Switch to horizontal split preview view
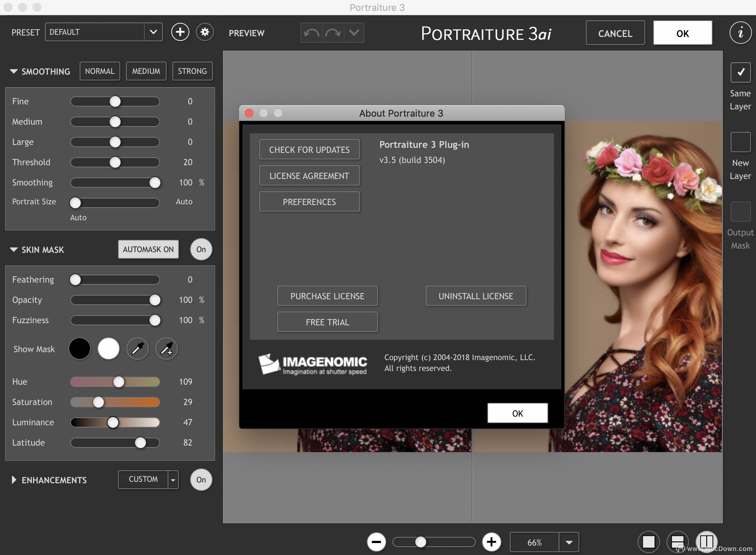This screenshot has height=555, width=756. coord(677,542)
